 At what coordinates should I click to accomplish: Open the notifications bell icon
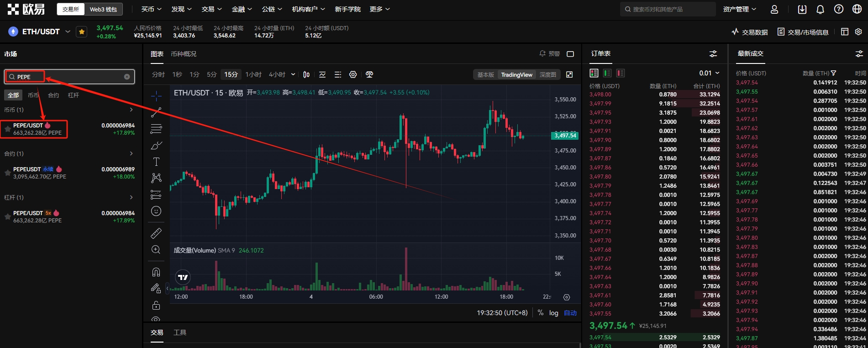point(821,9)
